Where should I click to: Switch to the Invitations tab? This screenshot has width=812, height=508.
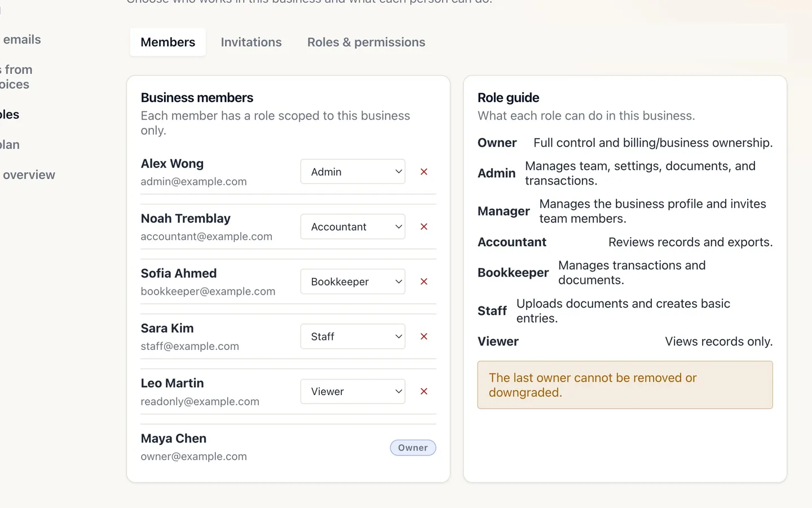coord(251,42)
